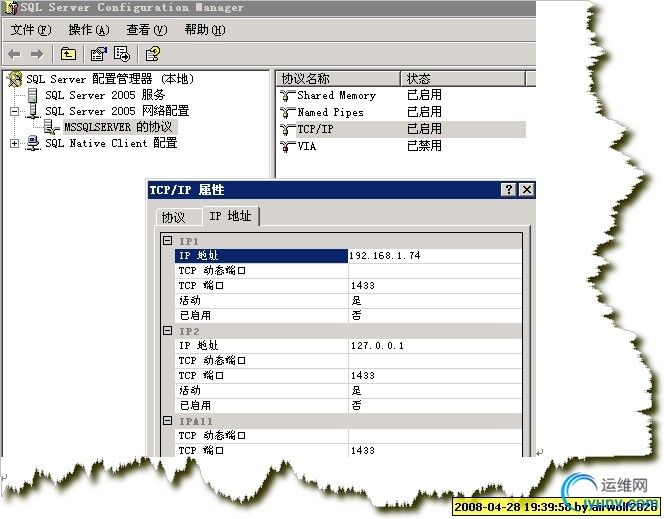Viewport: 664px width, 519px height.
Task: Click the Help toolbar icon
Action: (x=152, y=54)
